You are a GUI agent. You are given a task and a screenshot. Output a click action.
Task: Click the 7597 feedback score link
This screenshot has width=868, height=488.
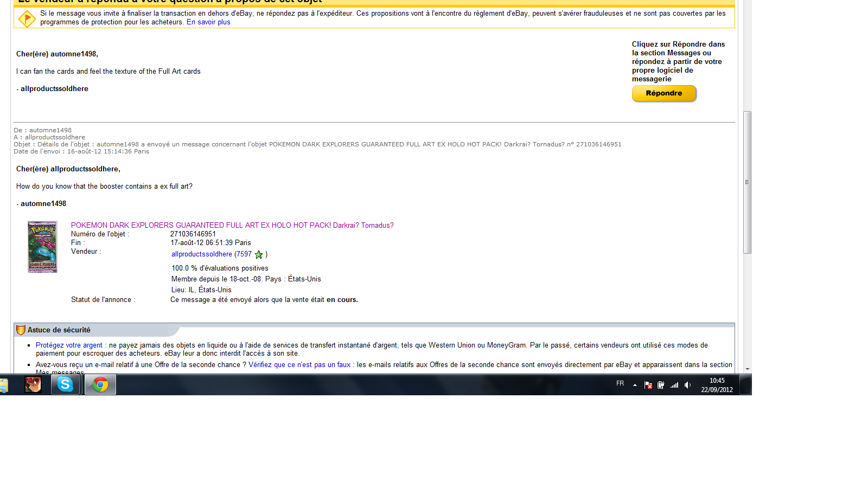[x=244, y=254]
